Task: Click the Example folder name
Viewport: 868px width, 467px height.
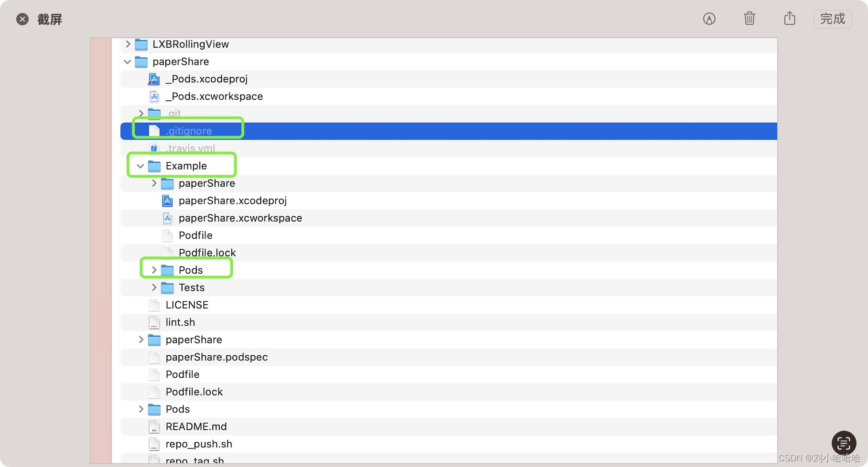Action: 186,166
